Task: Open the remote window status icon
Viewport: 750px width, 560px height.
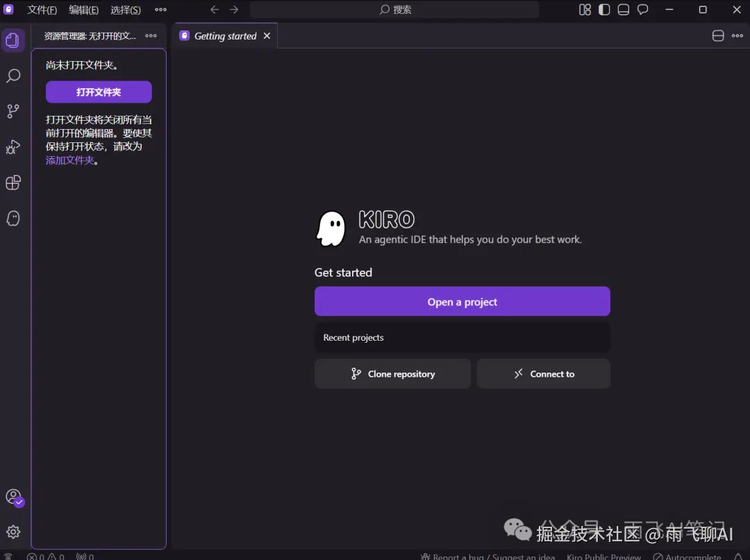Action: click(8, 557)
